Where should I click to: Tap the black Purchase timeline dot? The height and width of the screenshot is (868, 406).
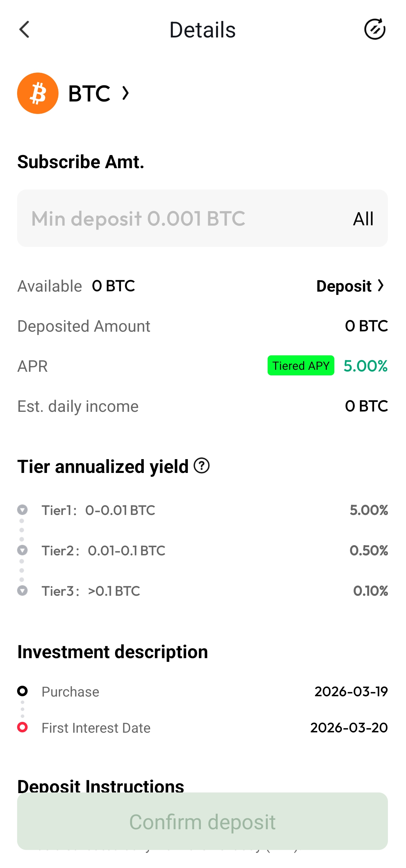click(22, 691)
